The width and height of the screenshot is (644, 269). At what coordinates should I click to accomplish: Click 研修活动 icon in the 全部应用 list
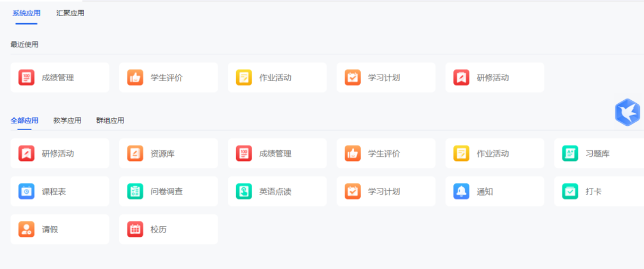[26, 154]
